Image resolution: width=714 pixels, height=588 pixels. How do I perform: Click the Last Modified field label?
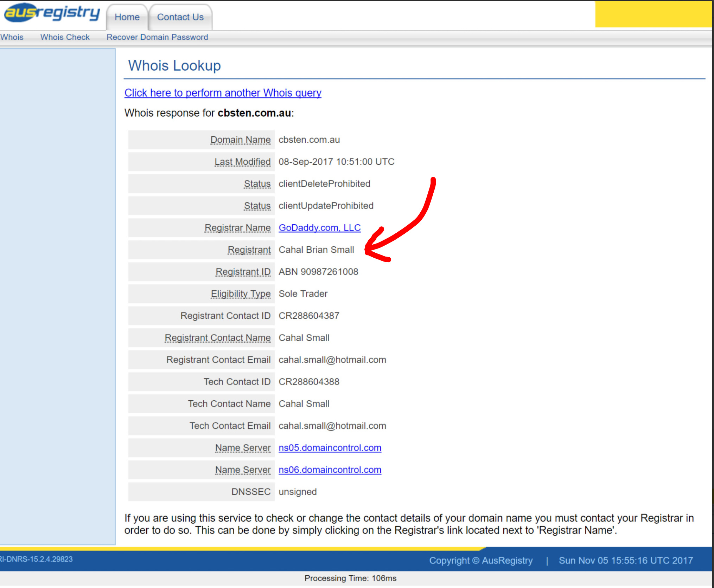pos(242,162)
